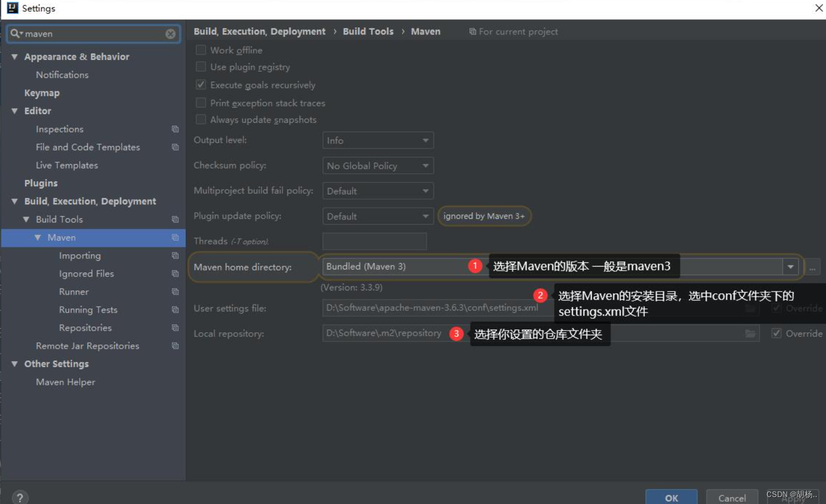Click Build, Execution, Deployment breadcrumb
The image size is (826, 504).
260,31
